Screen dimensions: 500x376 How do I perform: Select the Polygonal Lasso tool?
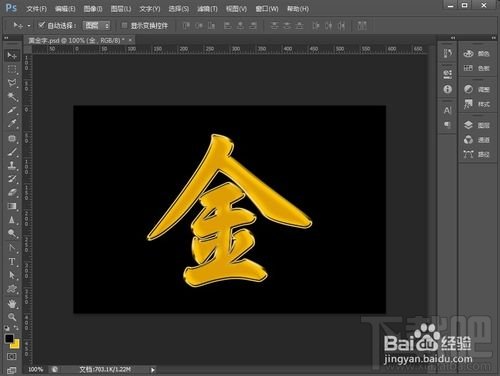click(x=12, y=83)
